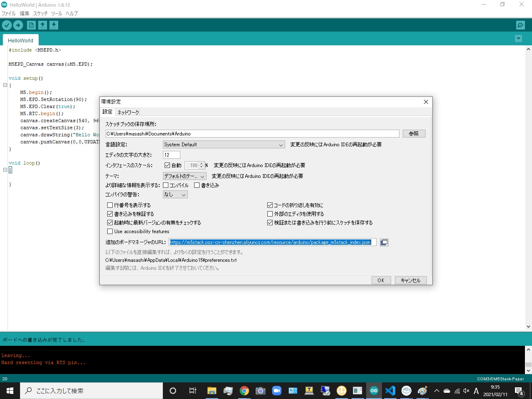The height and width of the screenshot is (399, 532).
Task: Open the ヘルプ menu
Action: [x=71, y=13]
